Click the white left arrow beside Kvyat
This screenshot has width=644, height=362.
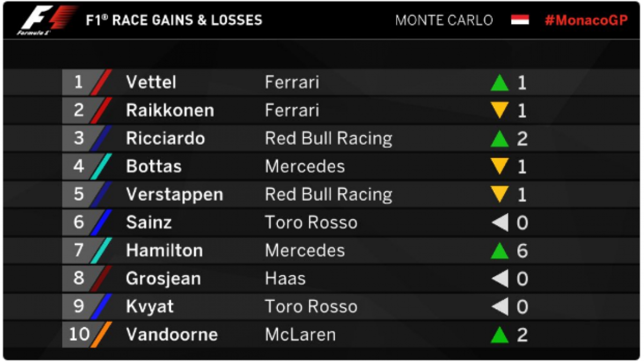pos(500,306)
